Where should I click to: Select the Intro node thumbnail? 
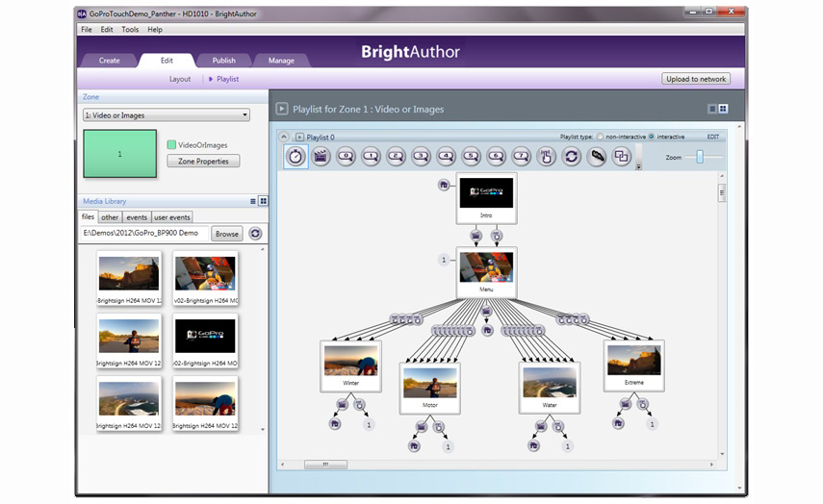click(x=486, y=192)
